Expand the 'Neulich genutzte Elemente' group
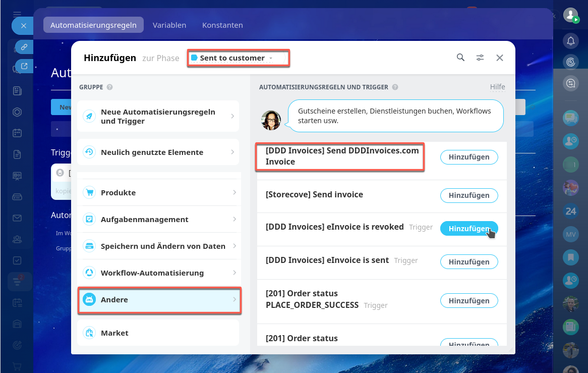 click(158, 152)
